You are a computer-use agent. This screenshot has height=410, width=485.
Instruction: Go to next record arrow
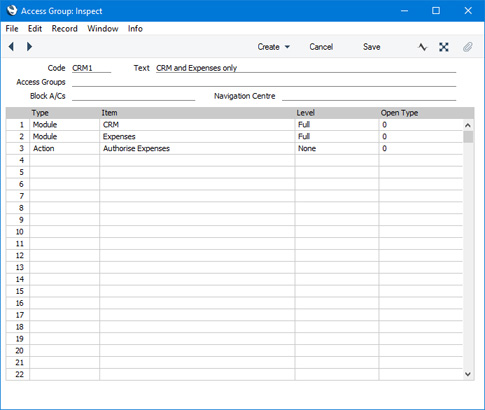click(x=29, y=47)
